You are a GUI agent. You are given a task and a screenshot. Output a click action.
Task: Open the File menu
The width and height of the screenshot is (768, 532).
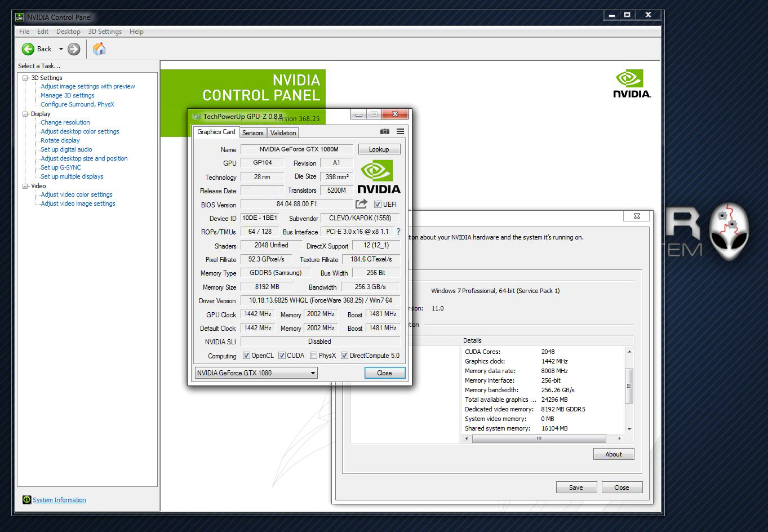coord(24,32)
